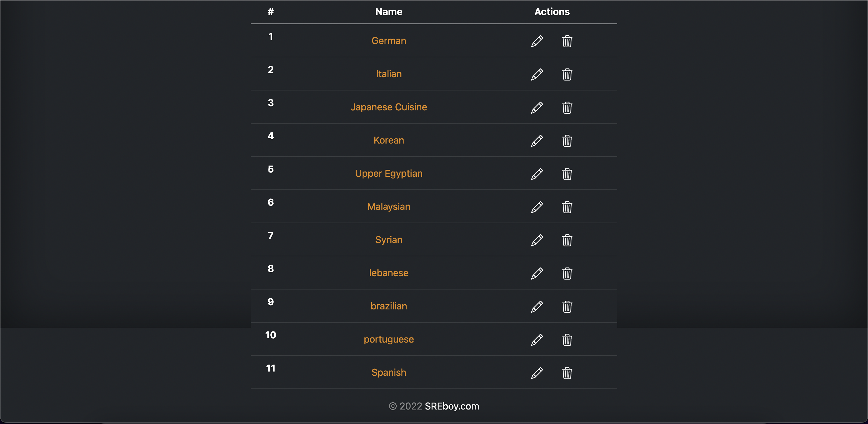
Task: Edit the Korean row
Action: click(x=537, y=141)
